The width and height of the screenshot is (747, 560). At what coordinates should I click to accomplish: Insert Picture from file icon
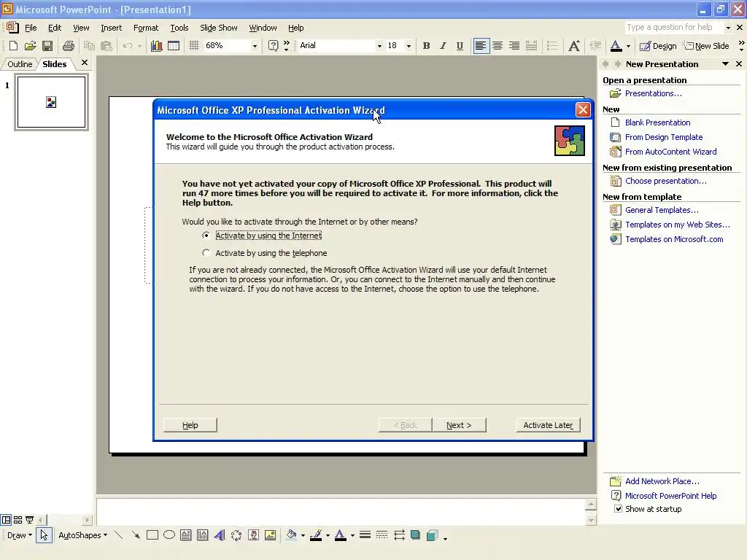pos(270,535)
